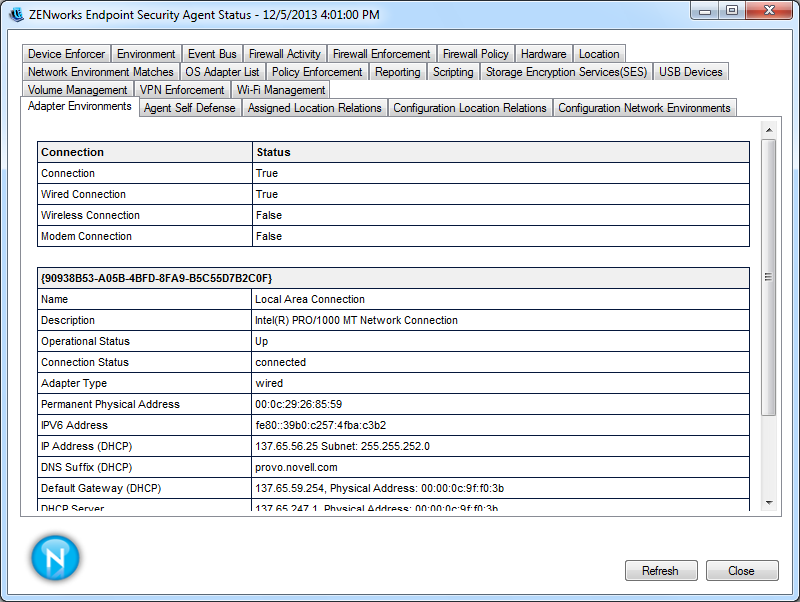Minimize the ZENworks status window
The width and height of the screenshot is (800, 602).
[x=705, y=11]
